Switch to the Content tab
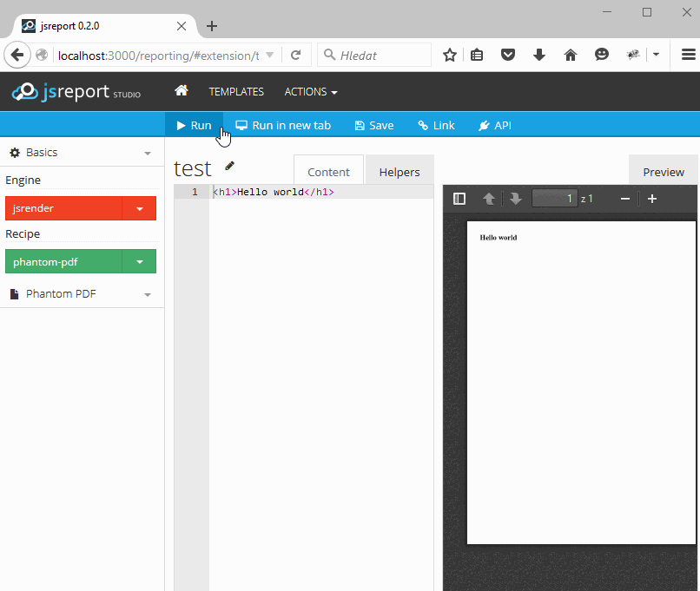Image resolution: width=700 pixels, height=591 pixels. [x=328, y=172]
